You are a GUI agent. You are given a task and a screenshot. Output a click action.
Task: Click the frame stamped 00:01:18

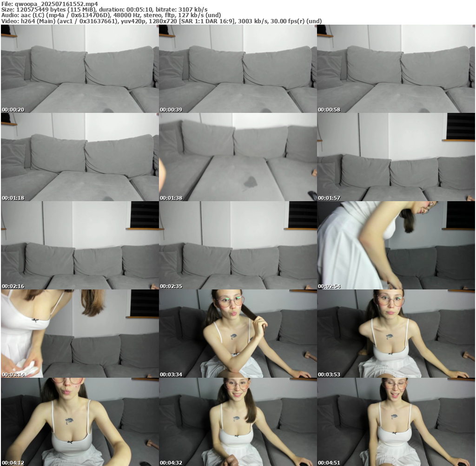80,157
